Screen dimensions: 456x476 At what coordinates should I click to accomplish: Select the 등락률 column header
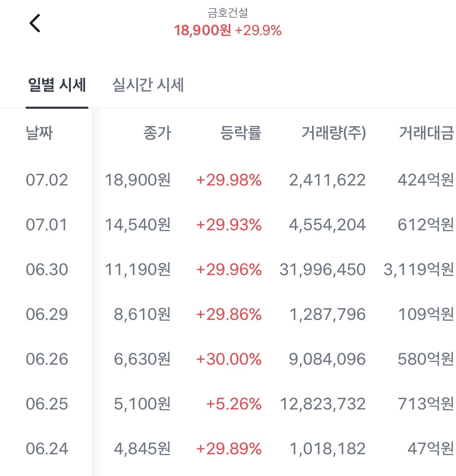pos(241,133)
